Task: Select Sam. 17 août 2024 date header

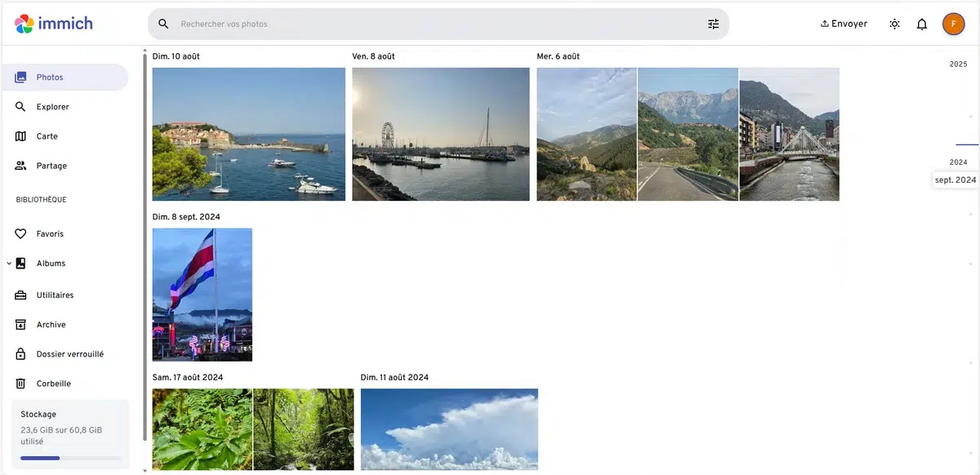Action: point(188,377)
